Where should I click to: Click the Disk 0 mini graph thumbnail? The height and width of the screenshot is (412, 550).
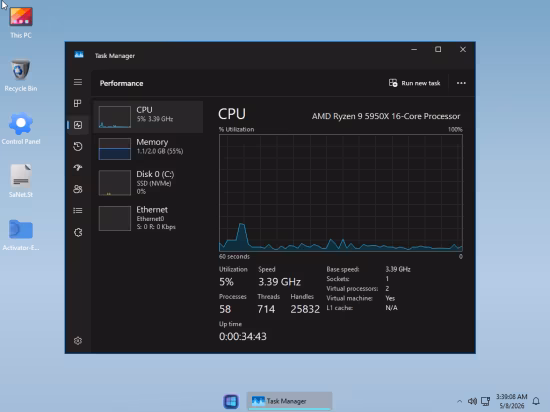(115, 183)
